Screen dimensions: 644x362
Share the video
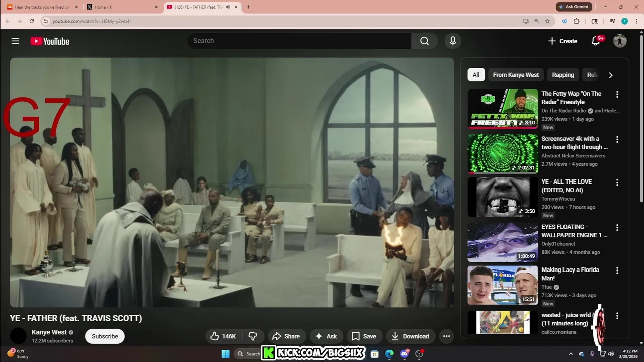[286, 336]
